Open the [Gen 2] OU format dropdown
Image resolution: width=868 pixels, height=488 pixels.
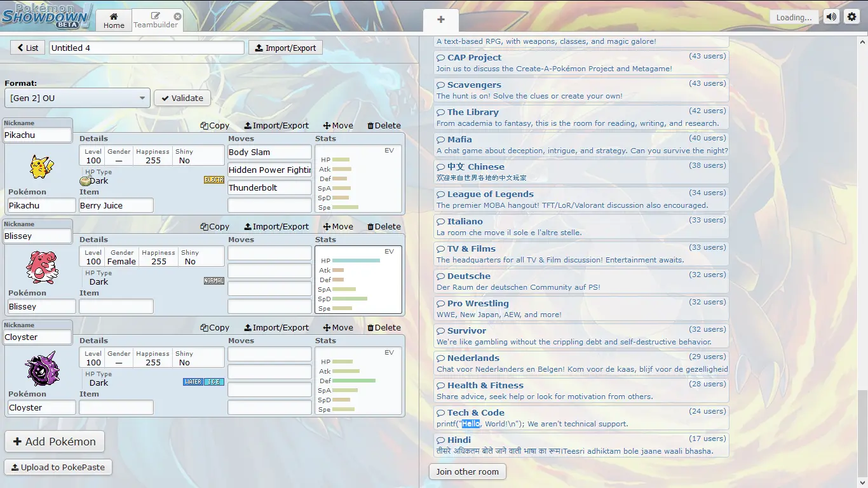click(x=78, y=98)
